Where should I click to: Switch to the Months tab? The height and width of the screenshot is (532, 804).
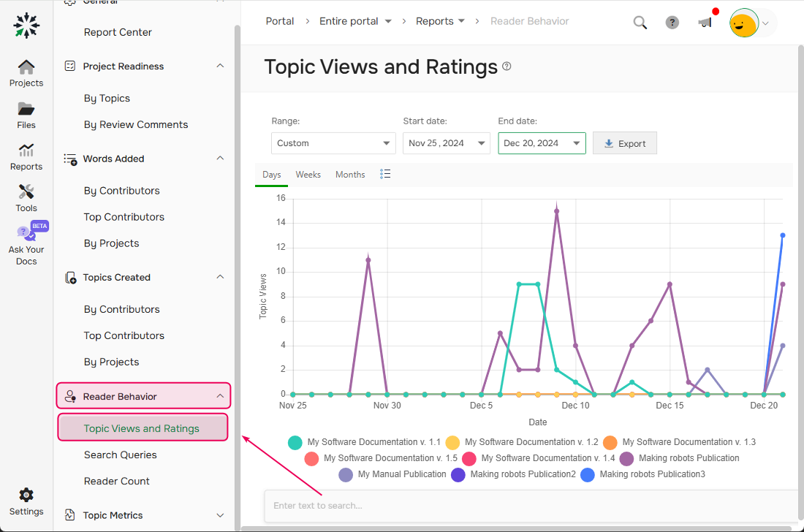coord(350,175)
